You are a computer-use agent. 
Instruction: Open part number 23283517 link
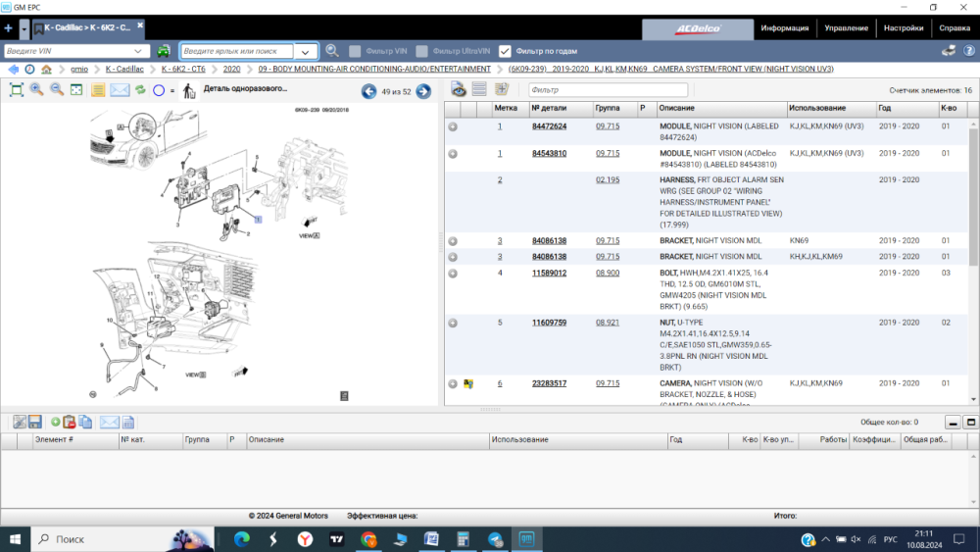[x=549, y=383]
